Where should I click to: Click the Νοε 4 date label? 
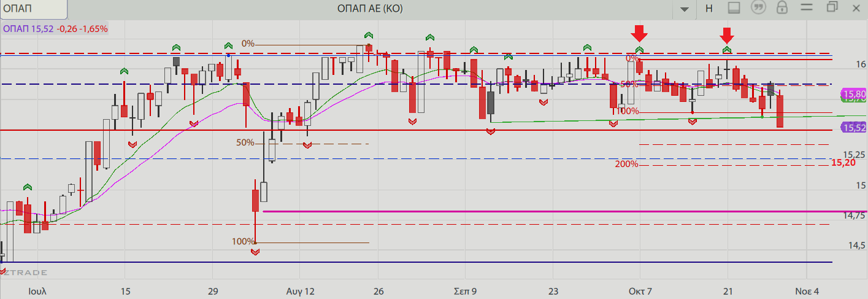point(807,291)
